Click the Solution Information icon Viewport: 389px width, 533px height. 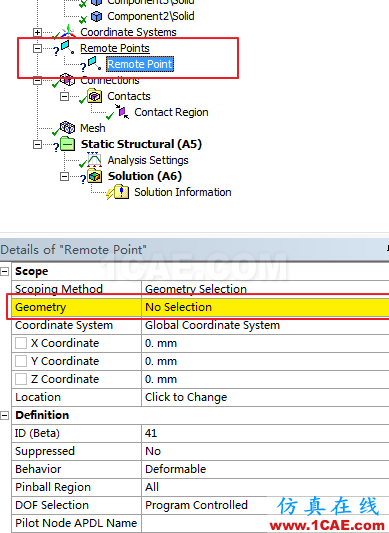tap(121, 192)
